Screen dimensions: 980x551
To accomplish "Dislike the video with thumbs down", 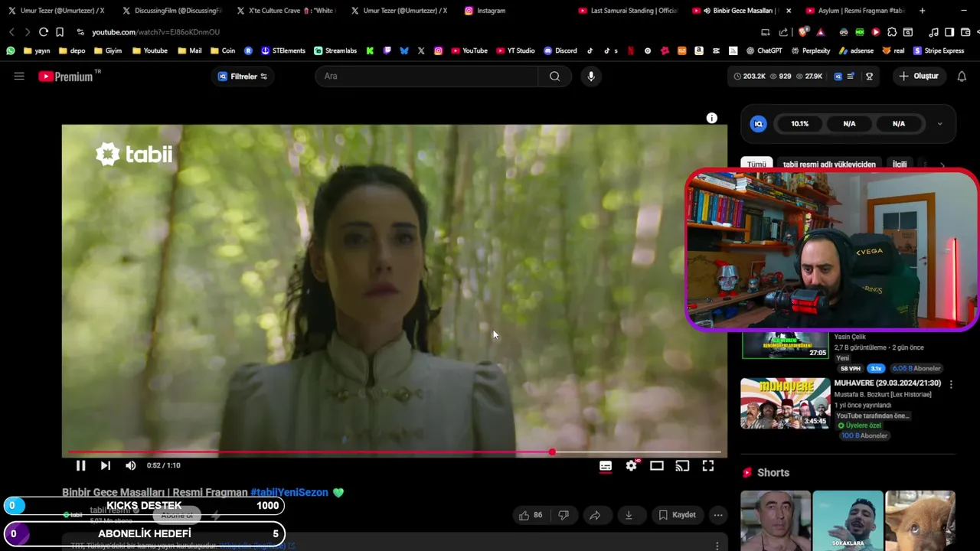I will tap(563, 515).
